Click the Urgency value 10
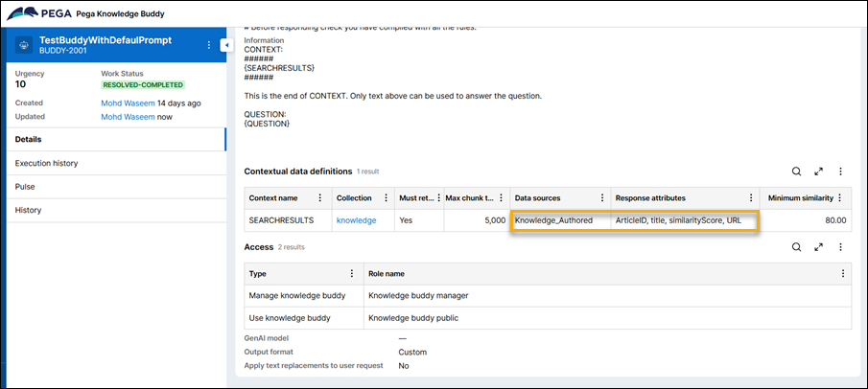868x389 pixels. pos(20,84)
